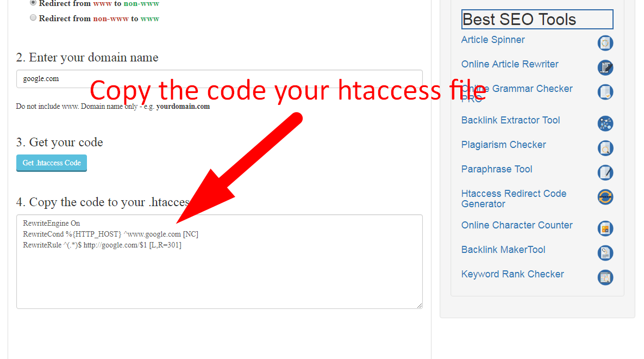Viewport: 644px width, 359px height.
Task: Follow the Plagiarism Checker link
Action: click(503, 145)
